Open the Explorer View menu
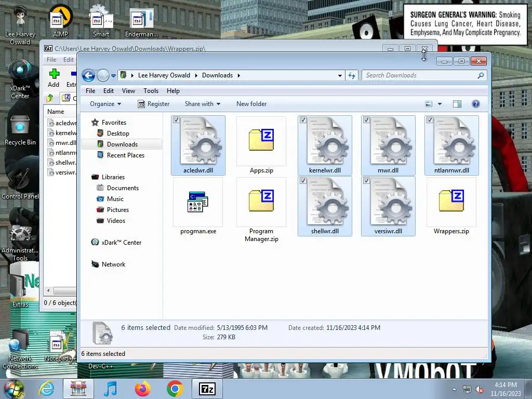Image resolution: width=532 pixels, height=399 pixels. (129, 91)
